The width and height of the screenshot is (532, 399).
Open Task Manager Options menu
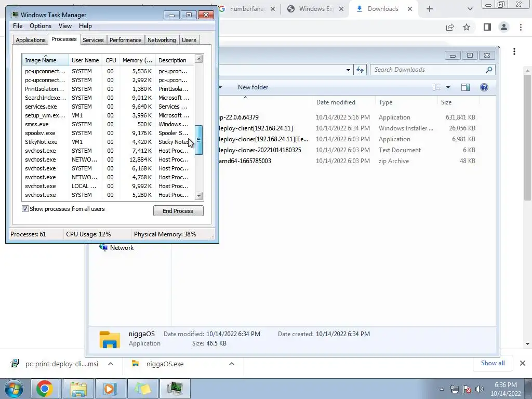tap(41, 26)
